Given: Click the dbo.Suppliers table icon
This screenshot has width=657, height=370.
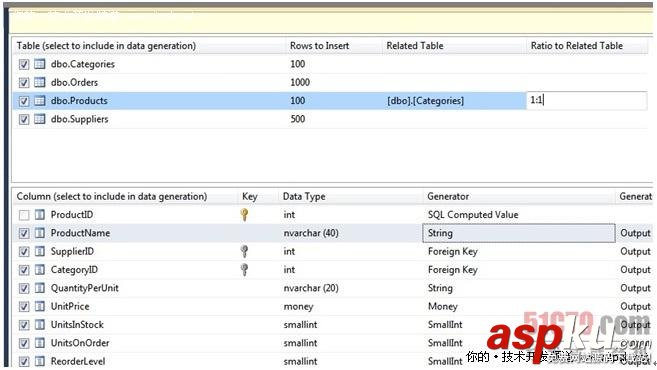Looking at the screenshot, I should pyautogui.click(x=40, y=119).
